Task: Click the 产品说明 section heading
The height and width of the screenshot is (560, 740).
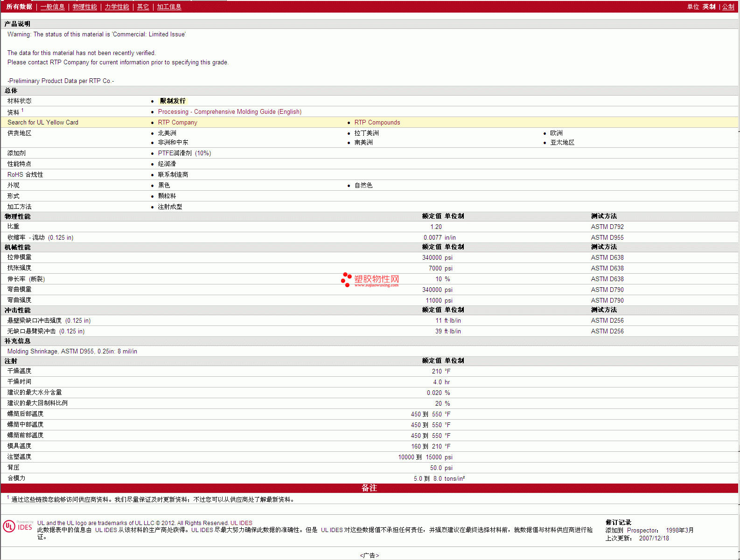Action: pyautogui.click(x=18, y=24)
